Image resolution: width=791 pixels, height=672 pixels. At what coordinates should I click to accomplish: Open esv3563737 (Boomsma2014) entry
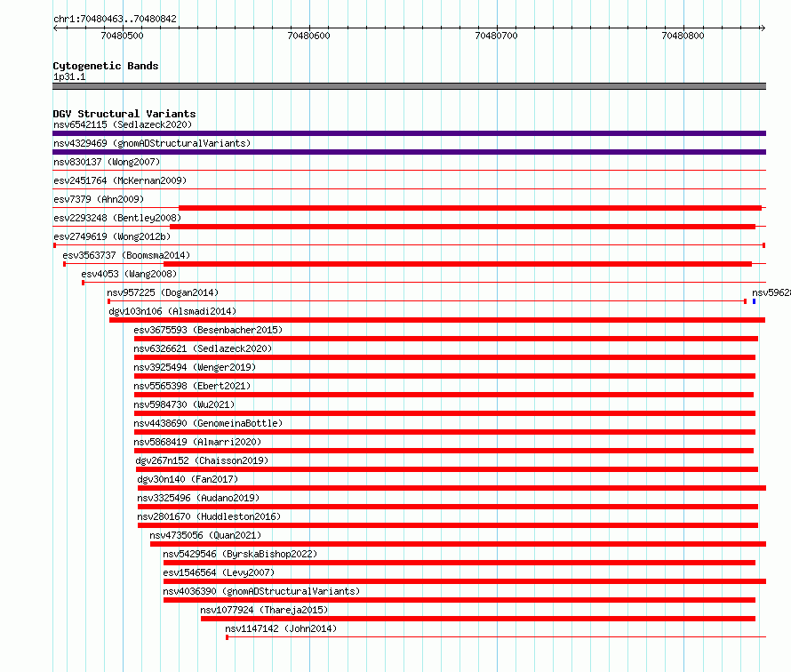pos(126,255)
